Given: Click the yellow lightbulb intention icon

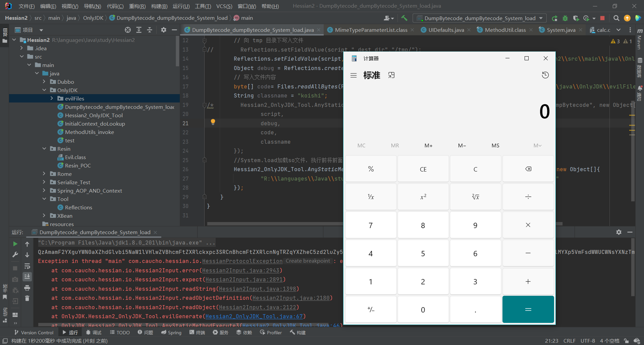Looking at the screenshot, I should [x=213, y=122].
